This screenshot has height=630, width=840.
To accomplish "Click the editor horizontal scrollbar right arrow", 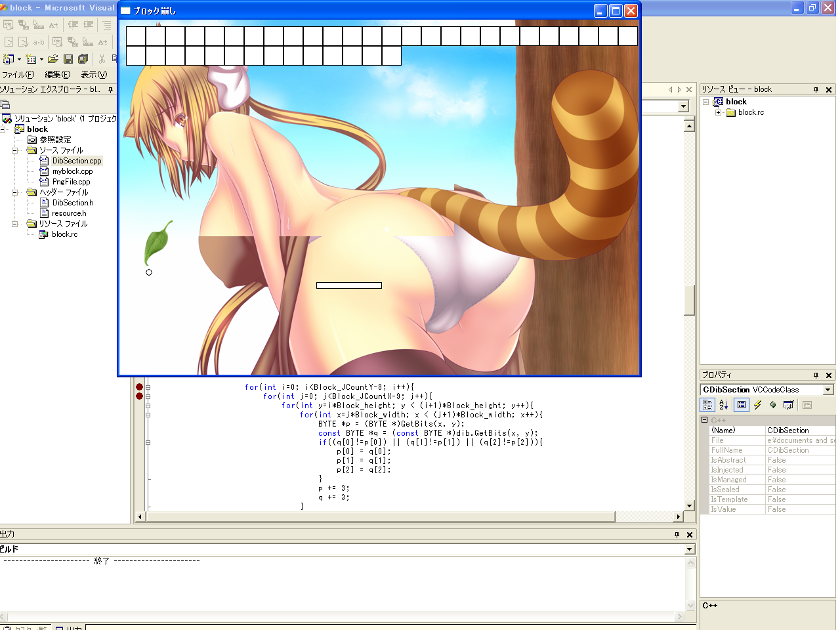I will pyautogui.click(x=679, y=517).
